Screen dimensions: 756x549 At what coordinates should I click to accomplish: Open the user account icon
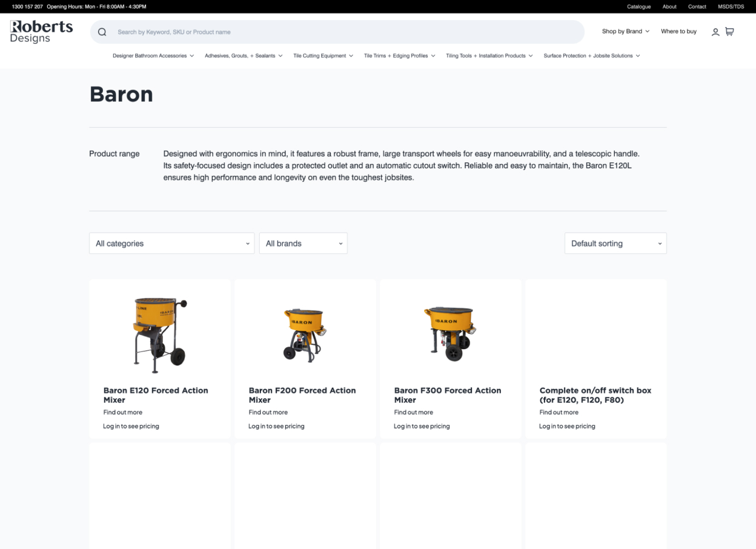[715, 32]
